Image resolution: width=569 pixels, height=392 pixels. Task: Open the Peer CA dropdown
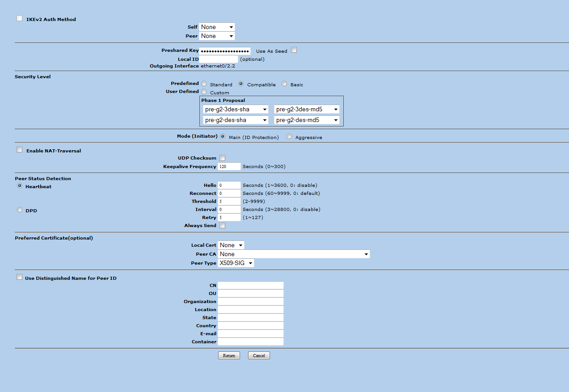click(x=294, y=254)
